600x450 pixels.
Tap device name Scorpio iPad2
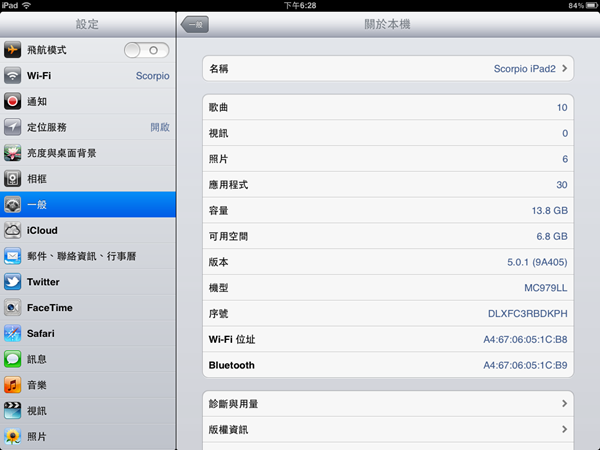(525, 68)
